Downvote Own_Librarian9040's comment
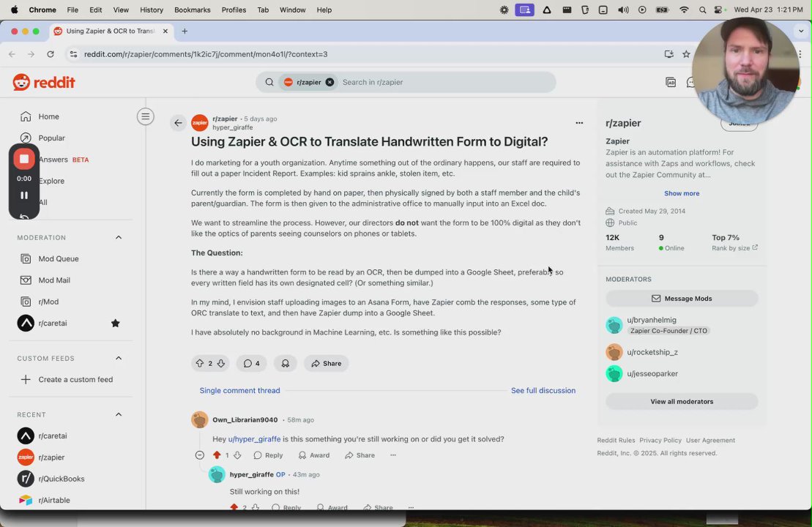Image resolution: width=812 pixels, height=527 pixels. point(237,455)
